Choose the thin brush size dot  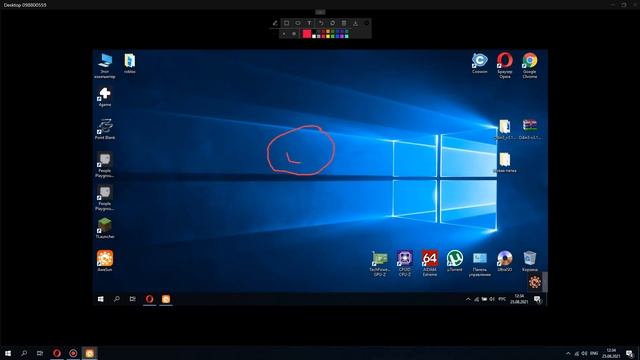click(x=284, y=33)
